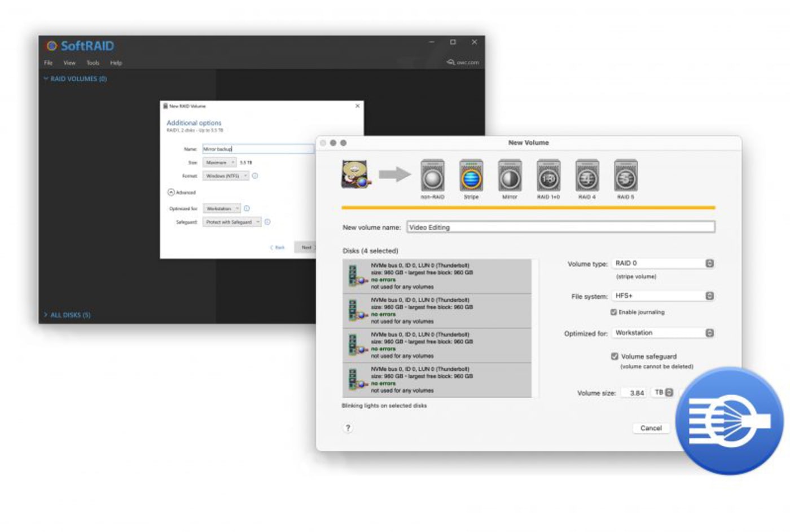This screenshot has height=532, width=790.
Task: Select the RAID 1+0 volume type icon
Action: click(548, 176)
